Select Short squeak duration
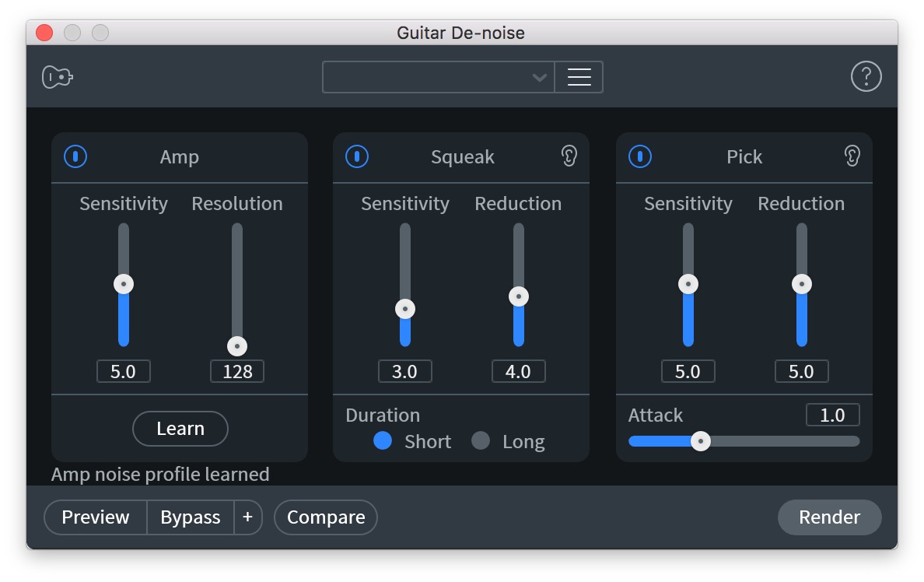Viewport: 924px width, 582px height. (383, 440)
